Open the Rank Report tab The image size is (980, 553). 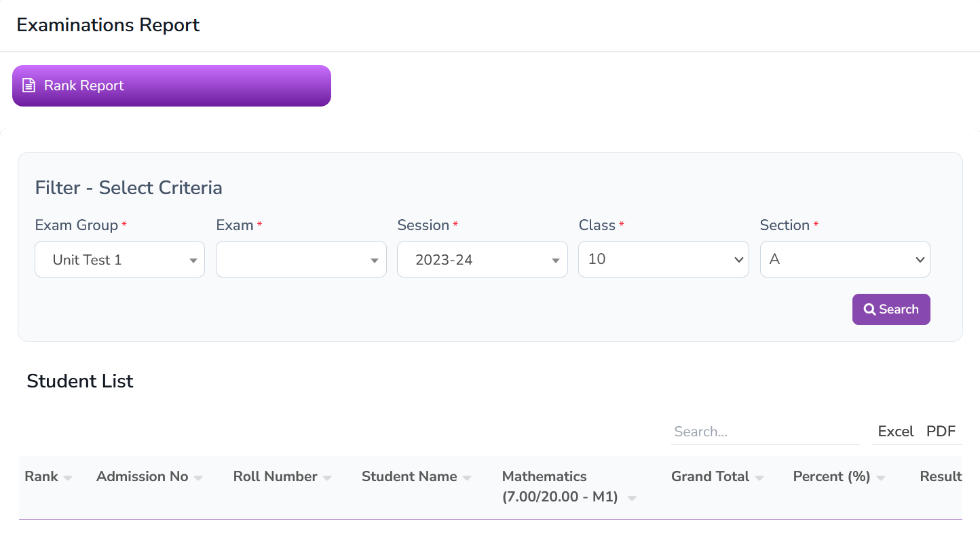[x=171, y=85]
